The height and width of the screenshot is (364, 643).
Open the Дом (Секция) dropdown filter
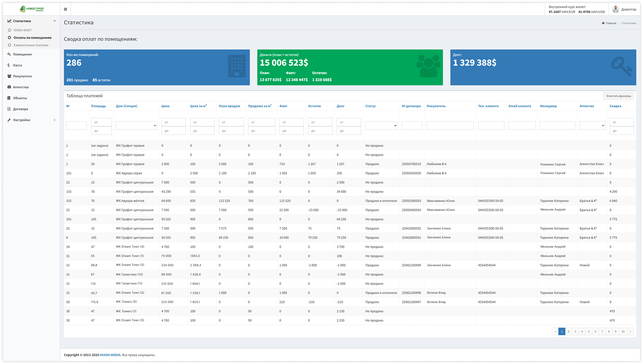136,125
